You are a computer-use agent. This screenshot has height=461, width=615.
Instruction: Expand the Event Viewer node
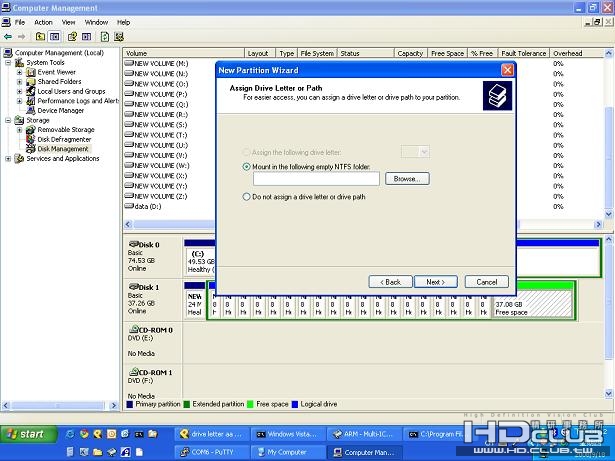19,72
